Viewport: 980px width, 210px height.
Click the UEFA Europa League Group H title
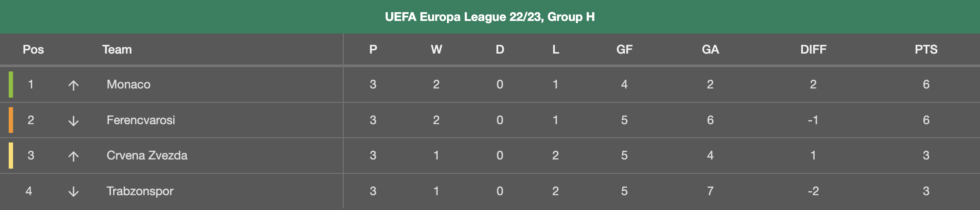[x=490, y=17]
